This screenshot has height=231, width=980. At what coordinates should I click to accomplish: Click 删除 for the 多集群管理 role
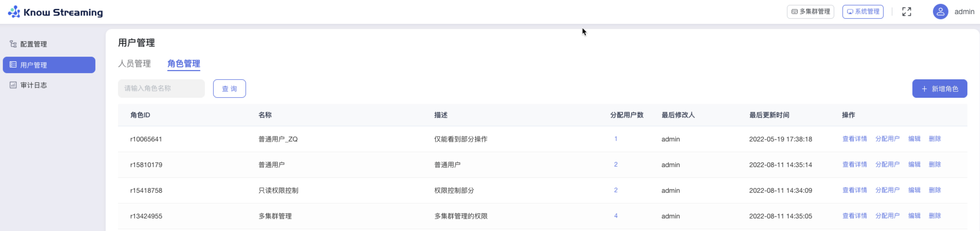(936, 215)
